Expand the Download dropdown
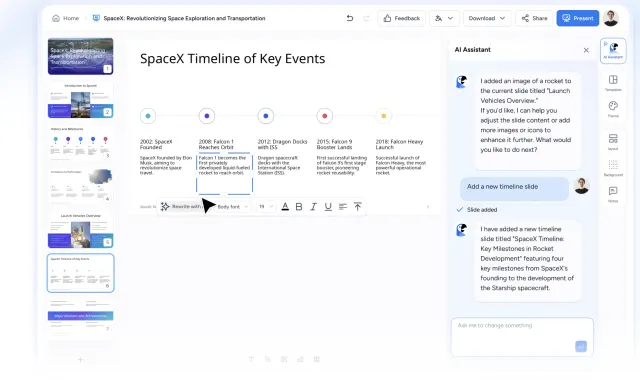Image resolution: width=640 pixels, height=384 pixels. [x=487, y=18]
